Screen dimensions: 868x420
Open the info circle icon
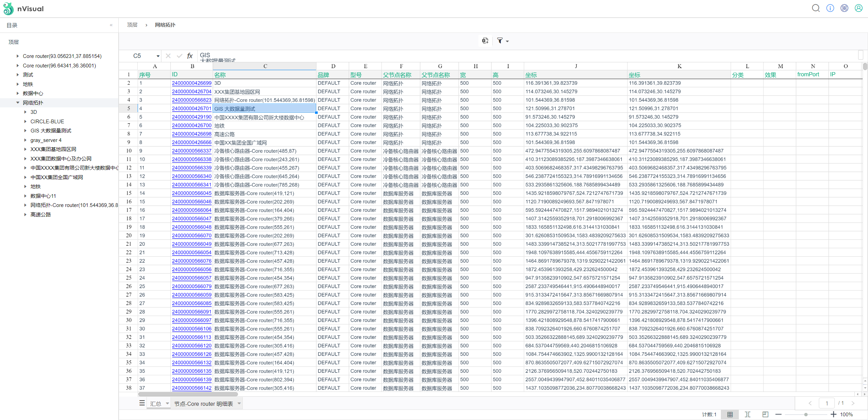click(x=830, y=8)
